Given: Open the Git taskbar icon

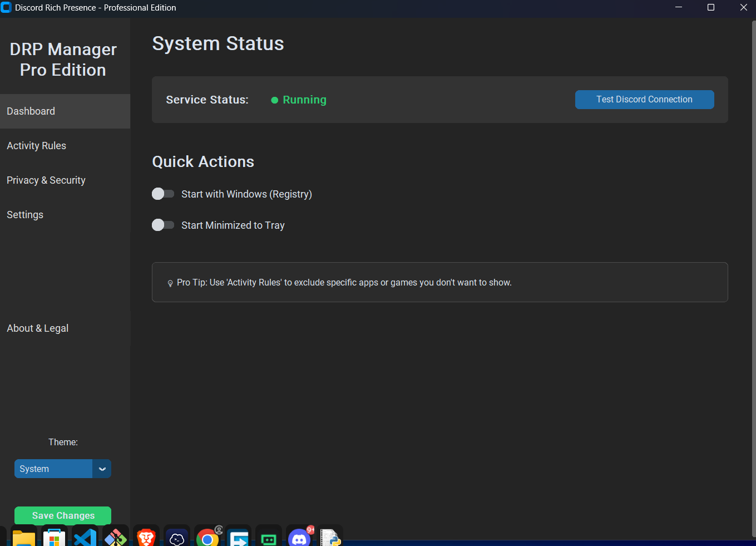Looking at the screenshot, I should tap(116, 537).
